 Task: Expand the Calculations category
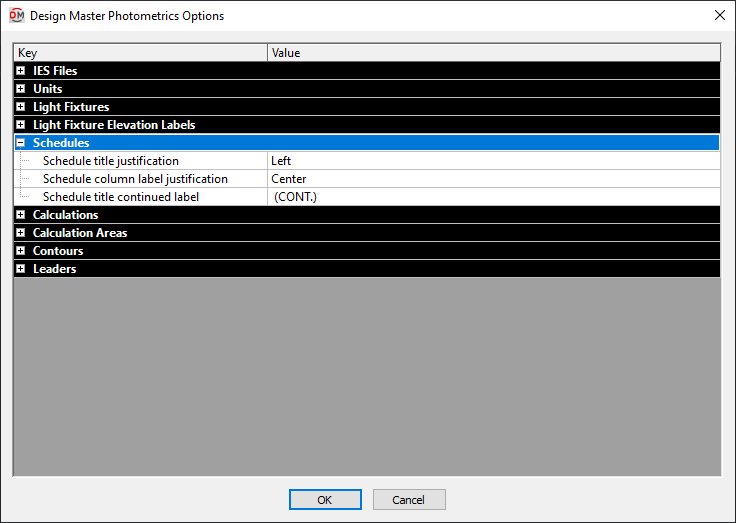(21, 215)
